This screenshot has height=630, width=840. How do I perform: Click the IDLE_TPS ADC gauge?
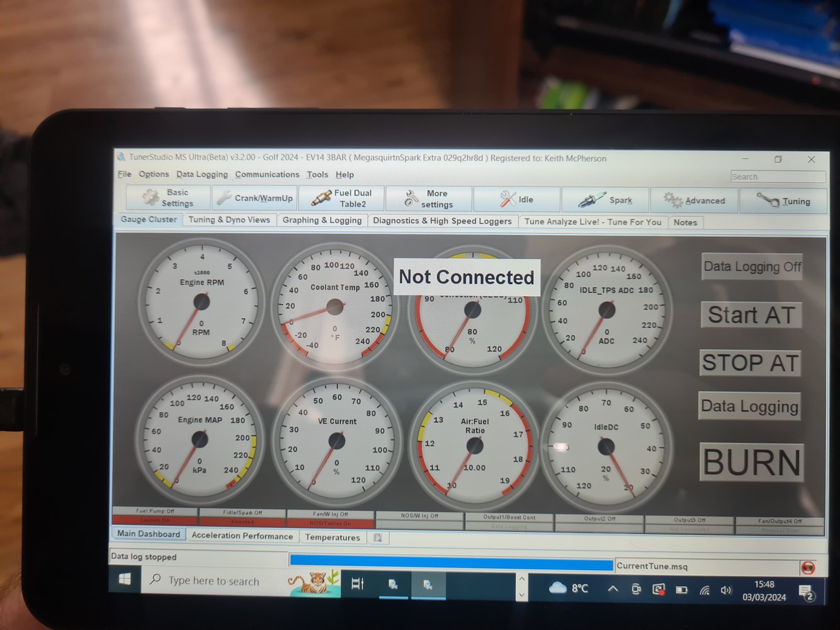pyautogui.click(x=606, y=309)
